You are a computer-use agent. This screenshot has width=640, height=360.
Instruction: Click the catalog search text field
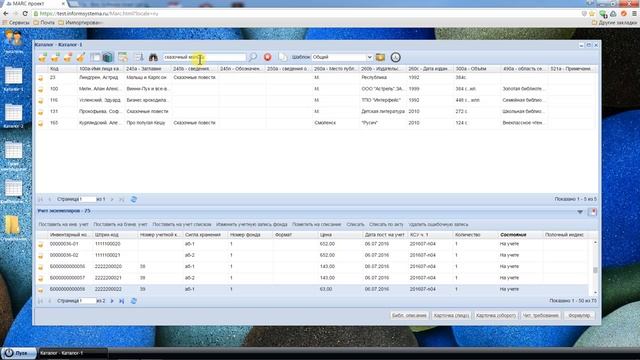(x=204, y=57)
